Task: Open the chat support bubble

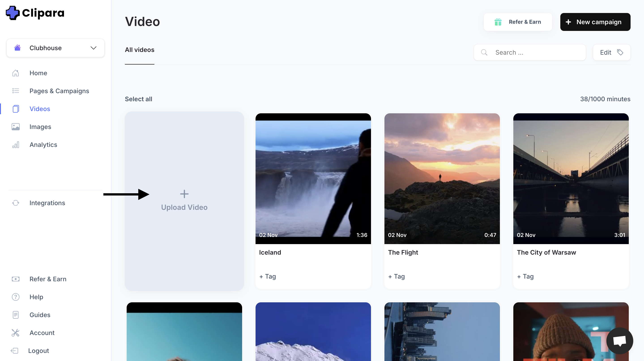Action: coord(620,341)
